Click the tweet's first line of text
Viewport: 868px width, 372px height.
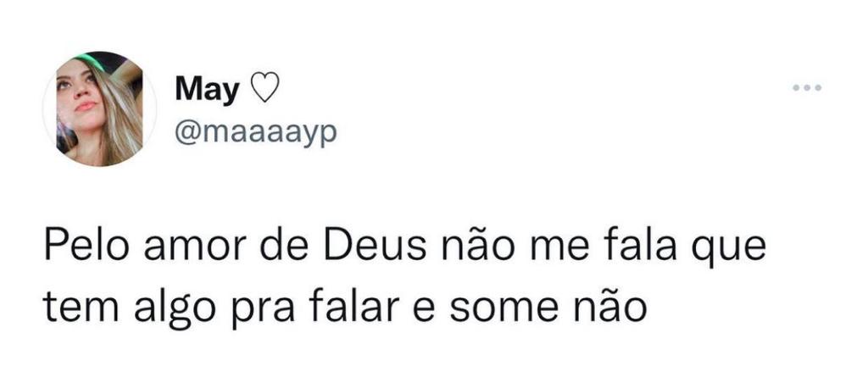pos(404,250)
